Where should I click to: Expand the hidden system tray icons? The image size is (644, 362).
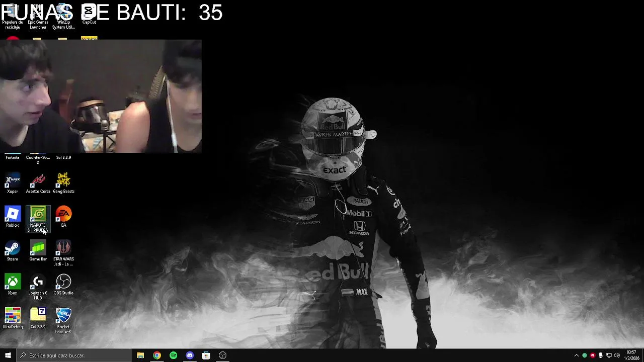coord(577,355)
